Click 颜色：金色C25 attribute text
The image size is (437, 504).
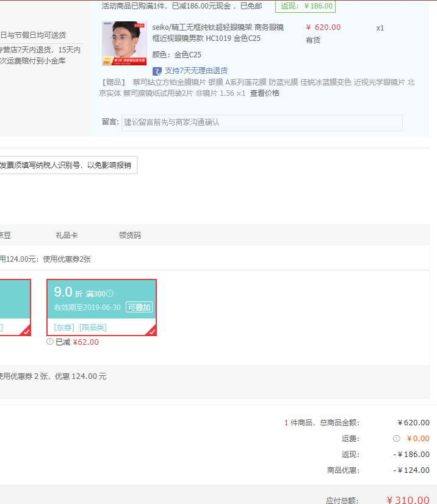(x=176, y=55)
